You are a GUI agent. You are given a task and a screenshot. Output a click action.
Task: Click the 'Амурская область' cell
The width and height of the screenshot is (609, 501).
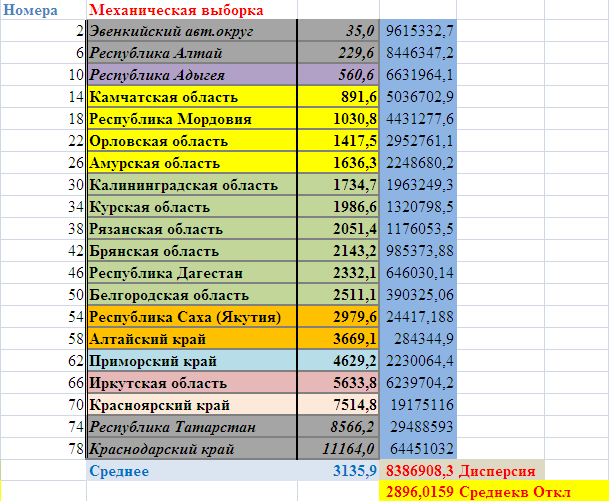pyautogui.click(x=192, y=163)
